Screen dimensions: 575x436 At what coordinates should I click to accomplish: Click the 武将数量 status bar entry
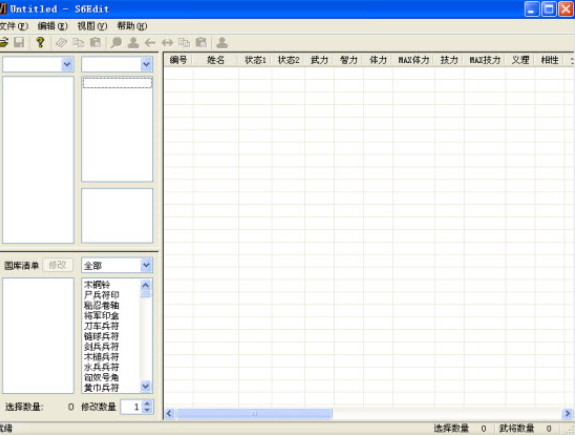coord(525,428)
